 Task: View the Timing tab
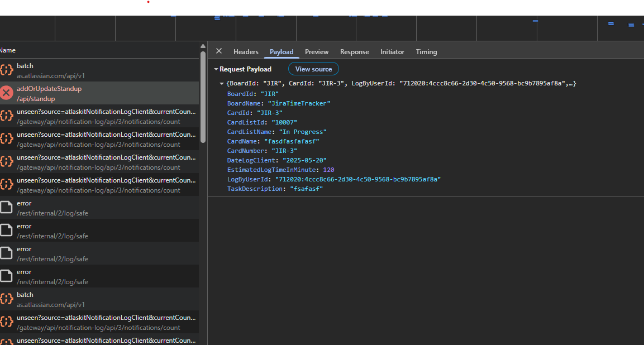pyautogui.click(x=426, y=52)
